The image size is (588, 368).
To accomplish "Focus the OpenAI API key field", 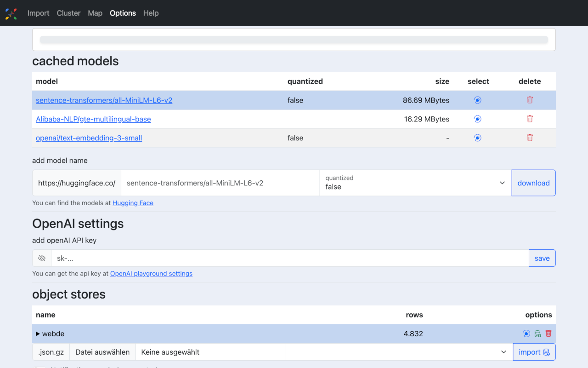I will 290,258.
